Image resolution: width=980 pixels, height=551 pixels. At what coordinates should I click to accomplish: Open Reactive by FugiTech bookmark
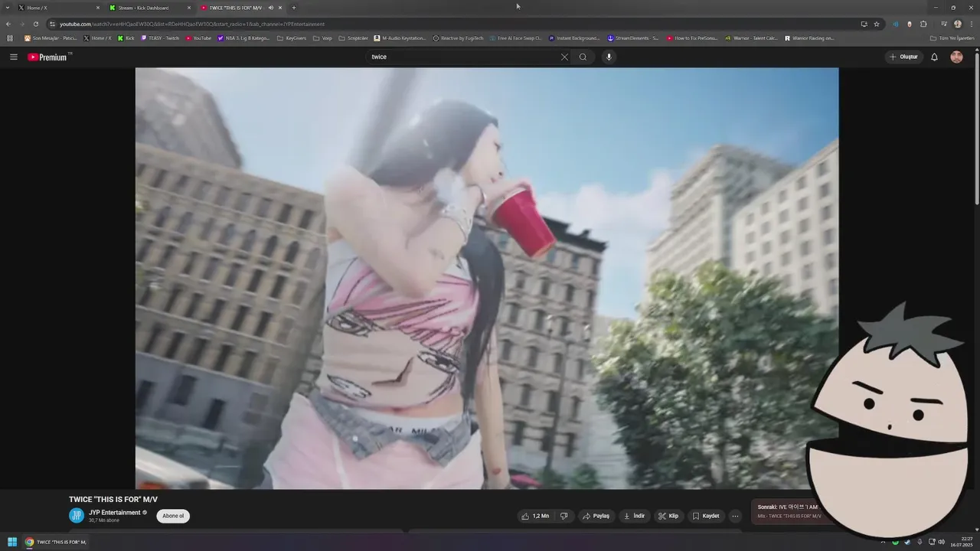coord(459,37)
